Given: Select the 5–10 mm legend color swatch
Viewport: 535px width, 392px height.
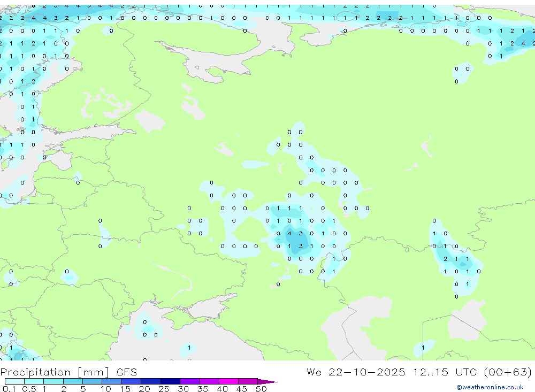Looking at the screenshot, I should pos(93,381).
